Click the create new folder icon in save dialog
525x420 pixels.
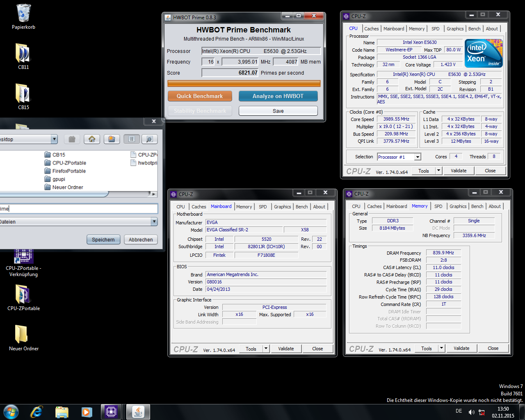(x=112, y=139)
